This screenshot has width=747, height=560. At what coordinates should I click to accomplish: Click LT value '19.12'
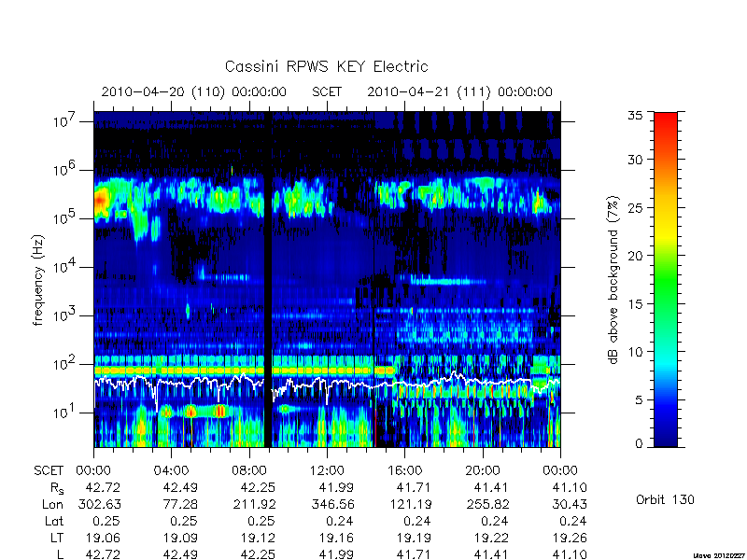coord(258,539)
